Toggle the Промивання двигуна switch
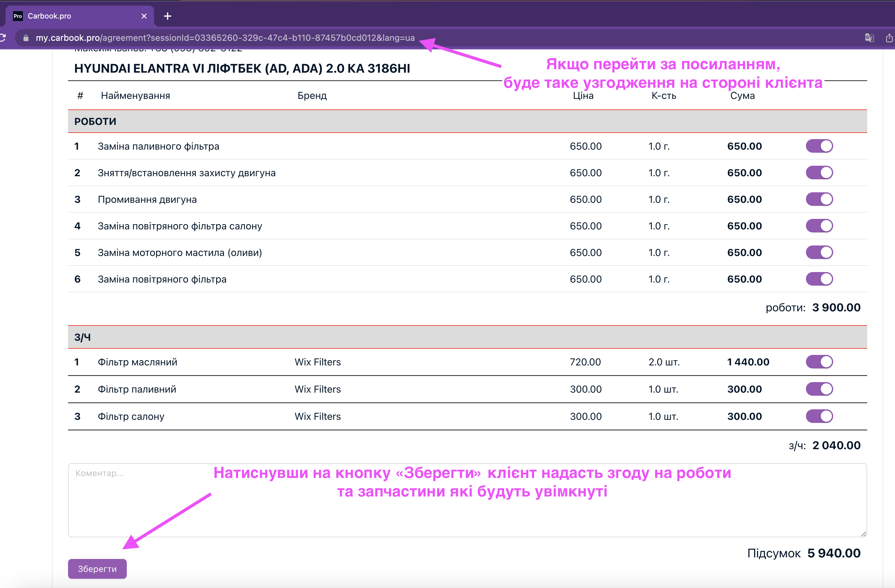895x588 pixels. point(819,199)
